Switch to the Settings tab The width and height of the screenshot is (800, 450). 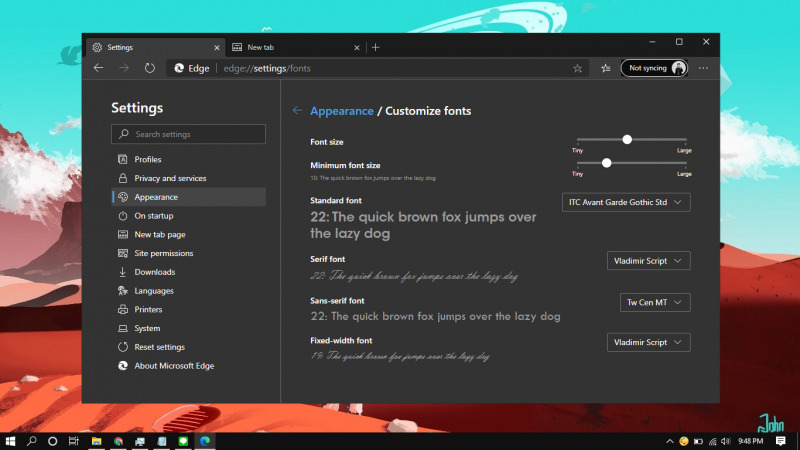click(156, 47)
